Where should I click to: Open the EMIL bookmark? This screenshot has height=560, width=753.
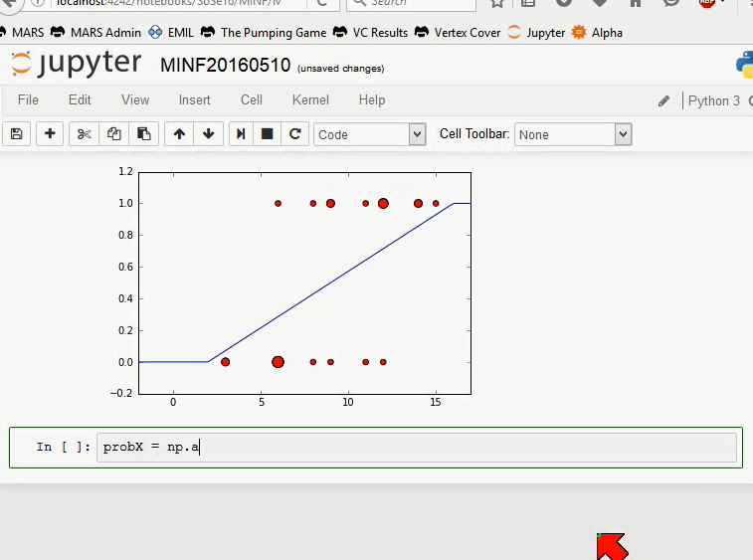point(171,33)
